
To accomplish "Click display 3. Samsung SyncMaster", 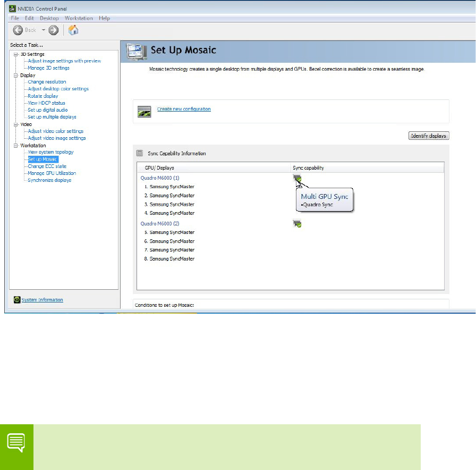I will pyautogui.click(x=169, y=205).
